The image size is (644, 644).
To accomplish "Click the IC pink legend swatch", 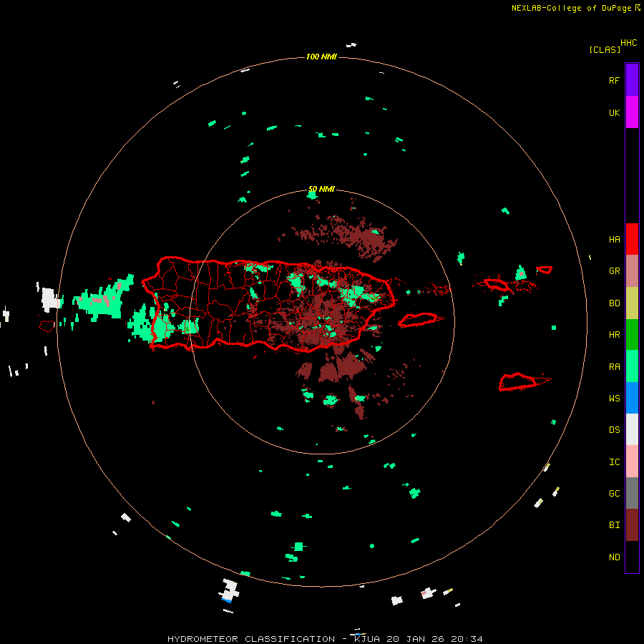I will 632,462.
